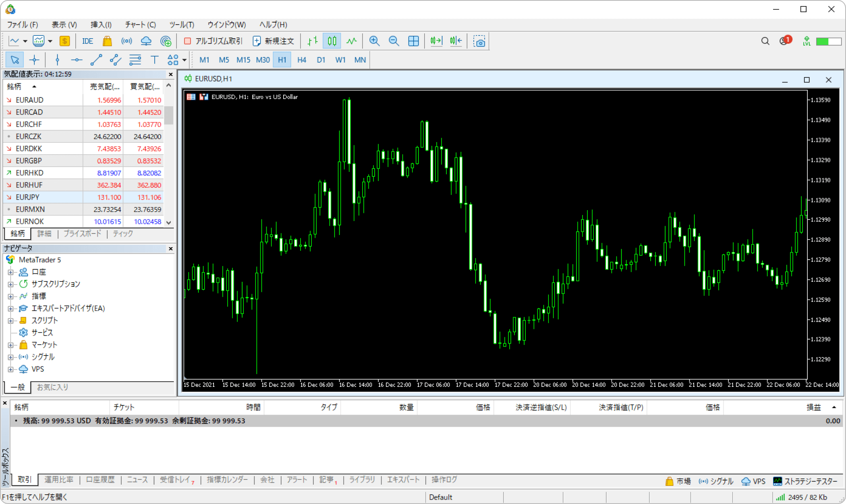The height and width of the screenshot is (504, 846).
Task: Open the indicators list dropdown arrow
Action: 50,41
